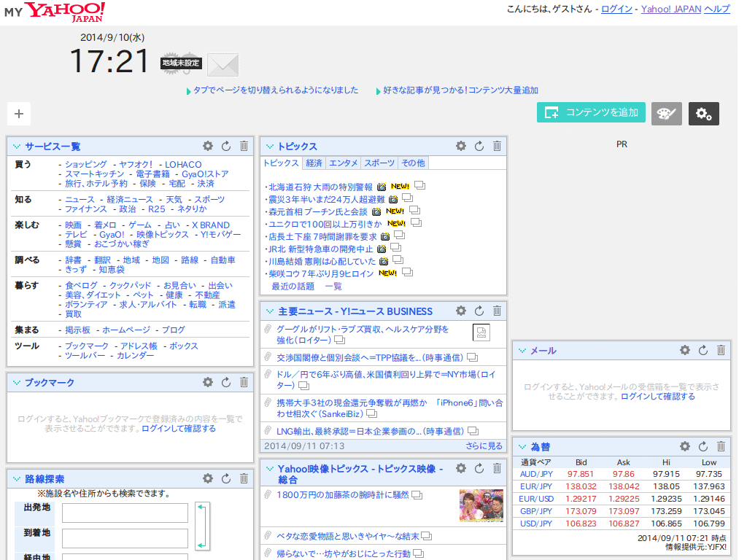Open the ヘルプ link in header
The width and height of the screenshot is (747, 560).
(x=717, y=9)
